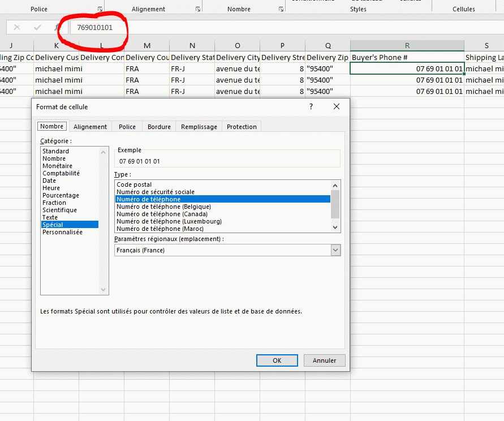Click the dialog help question mark
This screenshot has width=504, height=421.
click(311, 106)
